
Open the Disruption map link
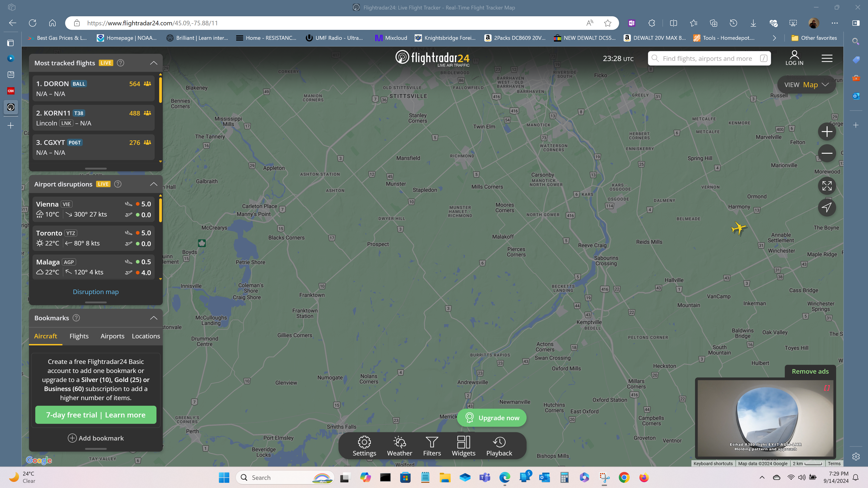pos(96,292)
